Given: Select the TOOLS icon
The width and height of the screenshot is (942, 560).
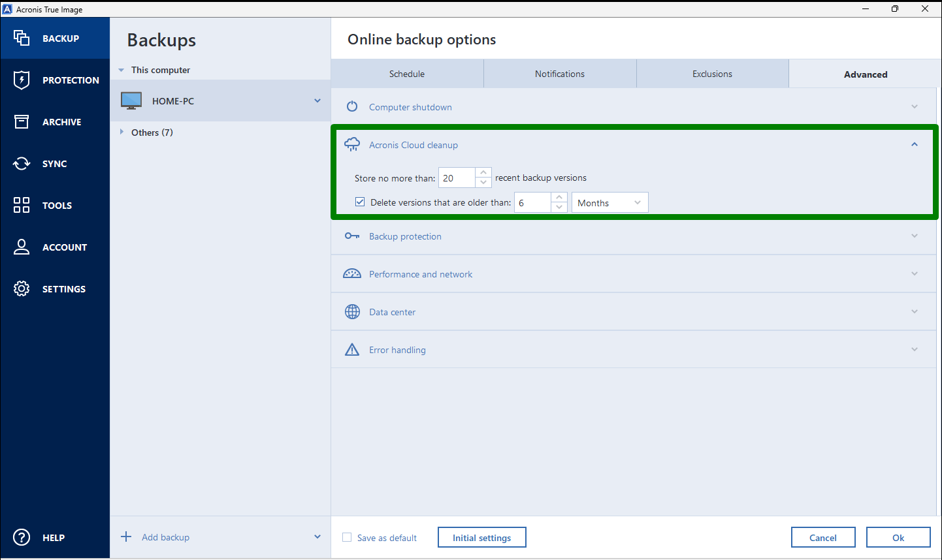Looking at the screenshot, I should point(21,205).
